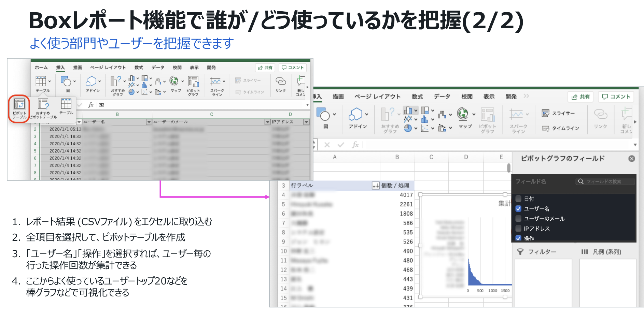Check the IPアドレス field checkbox

518,229
